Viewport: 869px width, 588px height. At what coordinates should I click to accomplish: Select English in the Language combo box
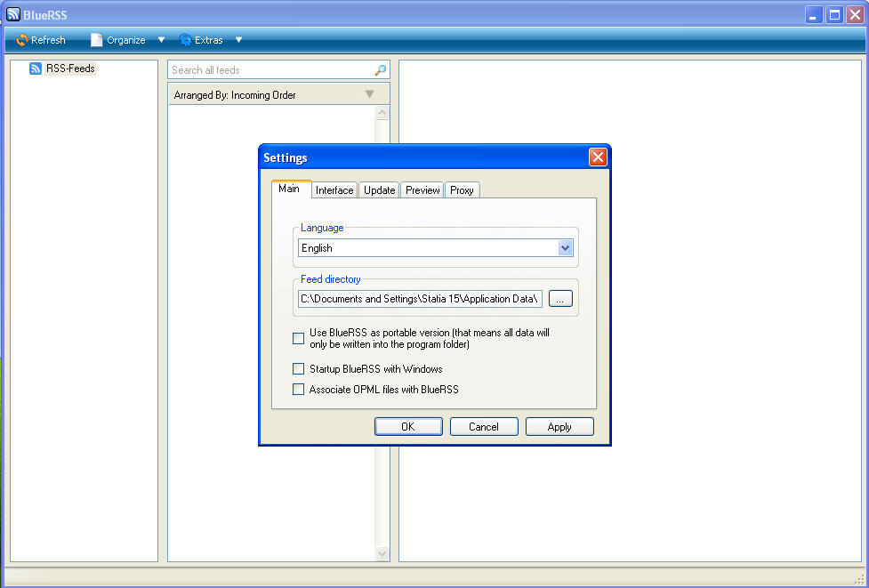pos(427,247)
